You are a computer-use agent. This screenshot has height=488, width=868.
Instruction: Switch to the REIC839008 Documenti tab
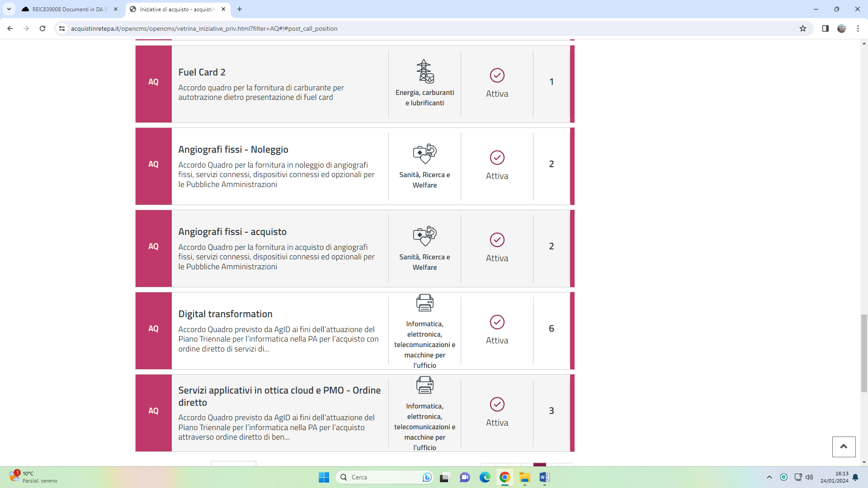[x=68, y=9]
